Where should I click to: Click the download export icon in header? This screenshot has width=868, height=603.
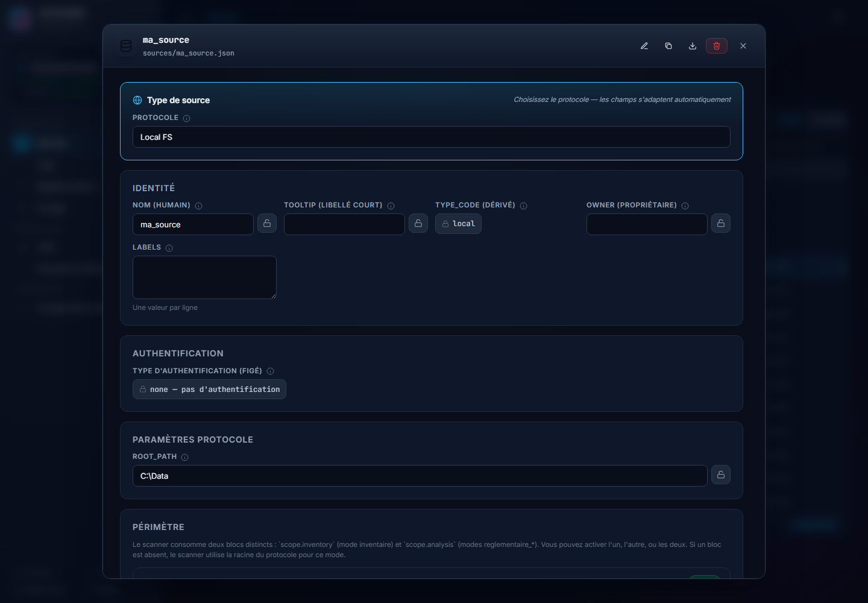693,46
